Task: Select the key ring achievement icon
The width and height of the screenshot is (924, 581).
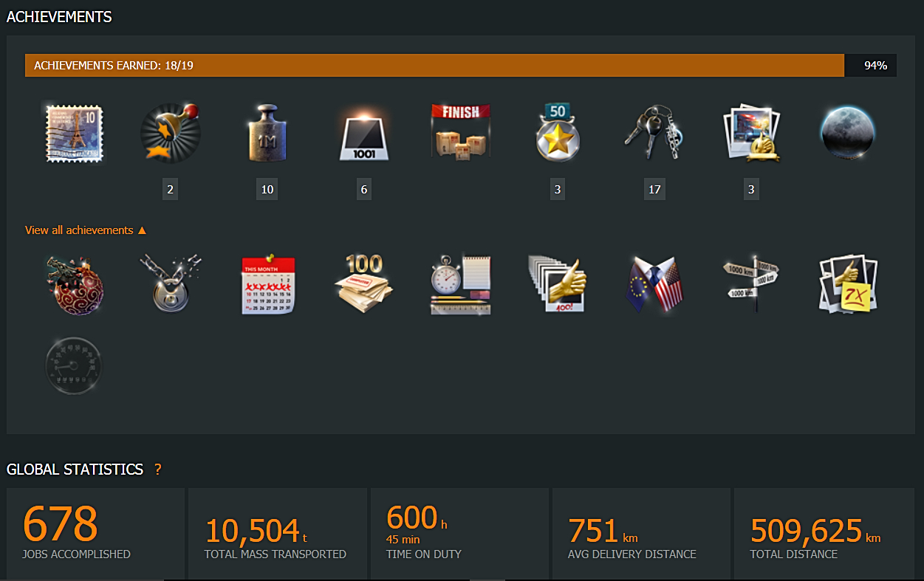Action: (x=654, y=134)
